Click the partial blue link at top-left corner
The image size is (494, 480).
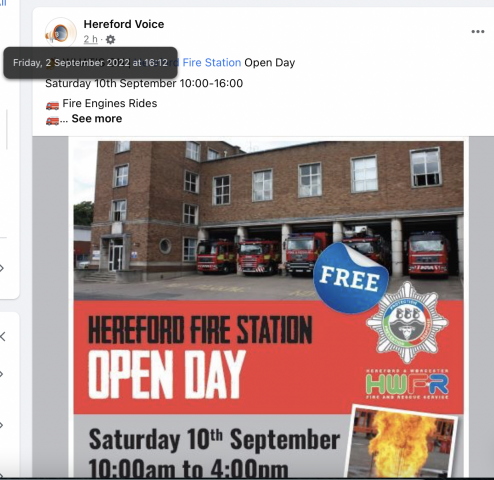point(3,3)
